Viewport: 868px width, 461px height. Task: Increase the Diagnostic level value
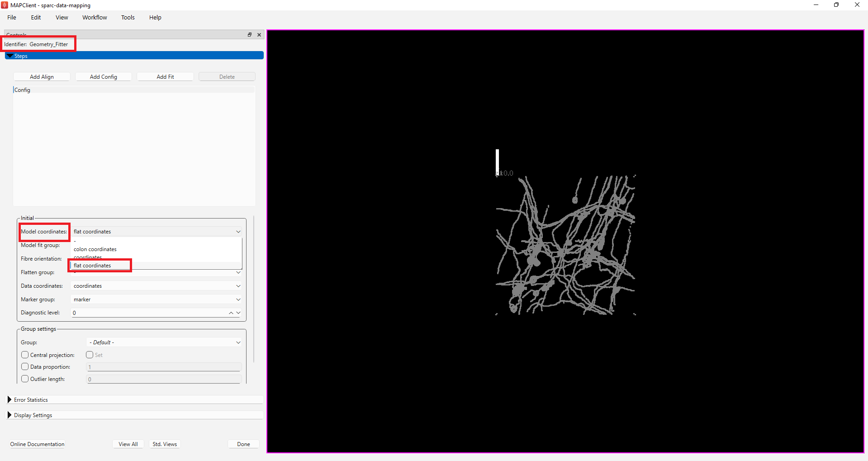[x=231, y=313]
